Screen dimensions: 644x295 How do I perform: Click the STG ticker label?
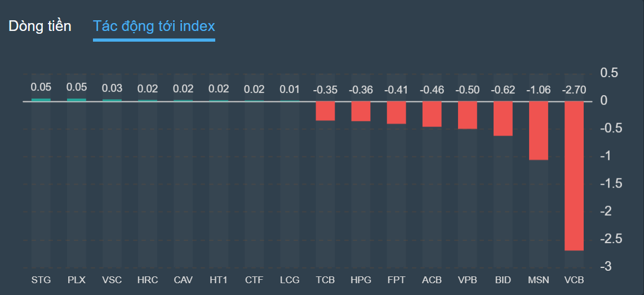coord(41,280)
